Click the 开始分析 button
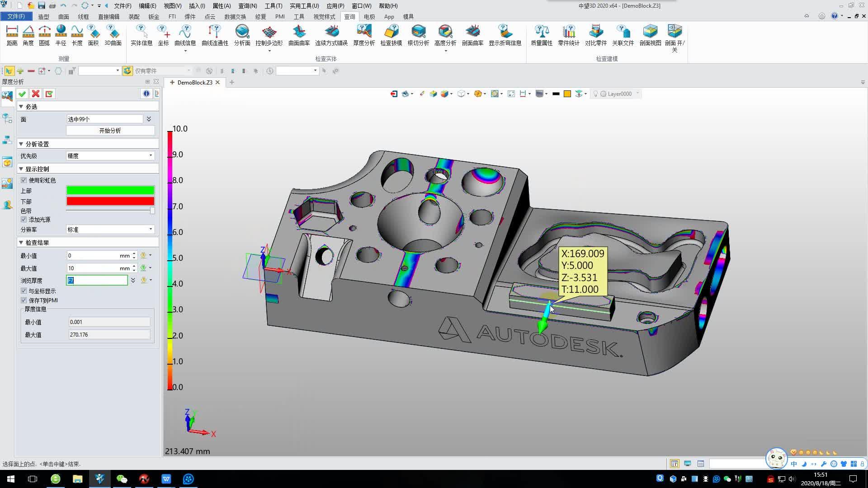Screen dimensions: 868x488 click(x=109, y=131)
